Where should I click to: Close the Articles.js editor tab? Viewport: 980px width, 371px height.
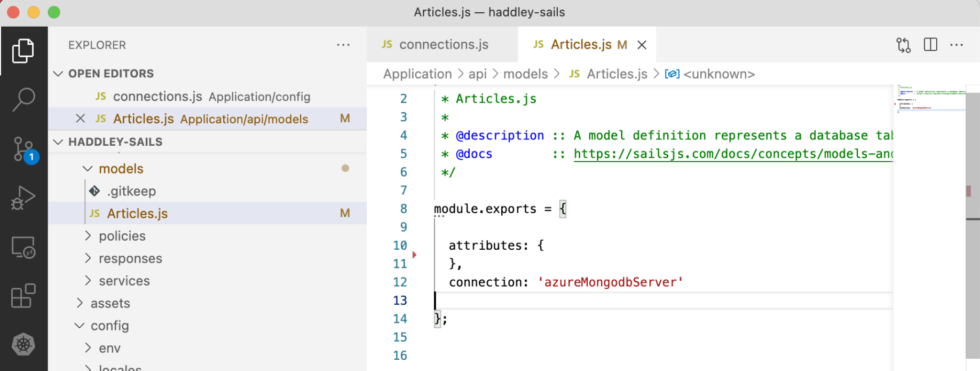[x=642, y=45]
